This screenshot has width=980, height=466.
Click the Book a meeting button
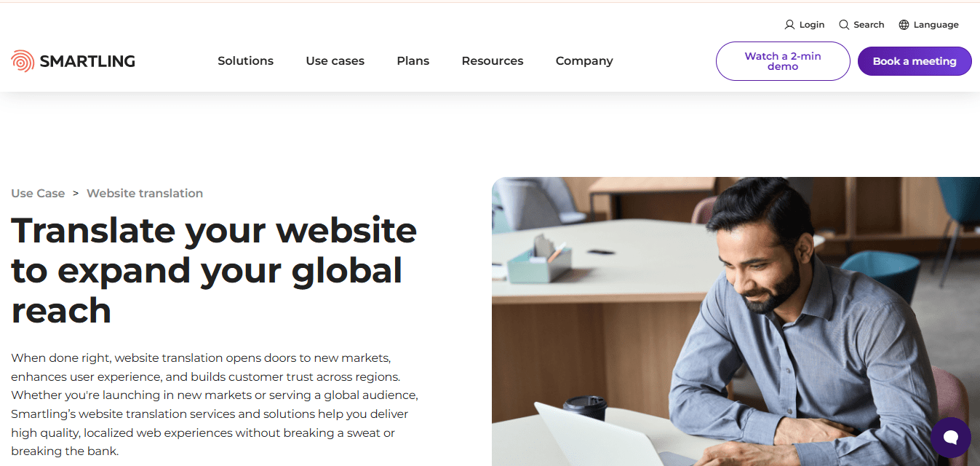click(x=915, y=61)
